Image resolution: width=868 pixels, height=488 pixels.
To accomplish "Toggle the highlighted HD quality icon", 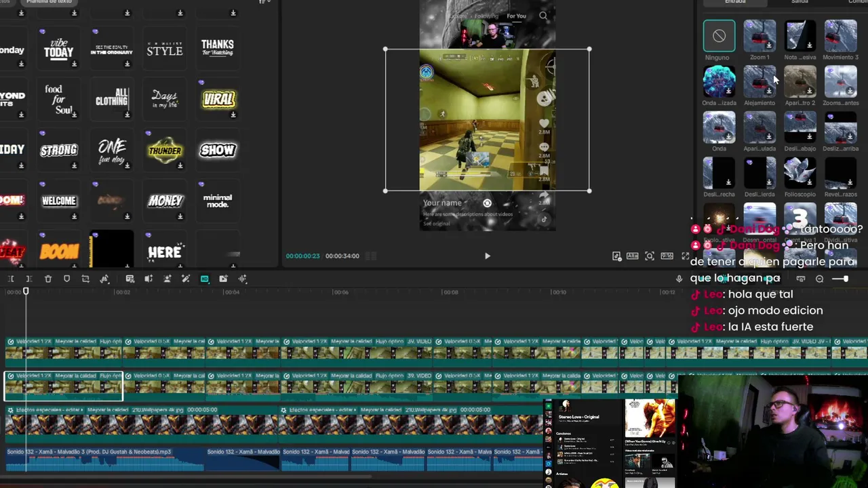I will coord(205,279).
